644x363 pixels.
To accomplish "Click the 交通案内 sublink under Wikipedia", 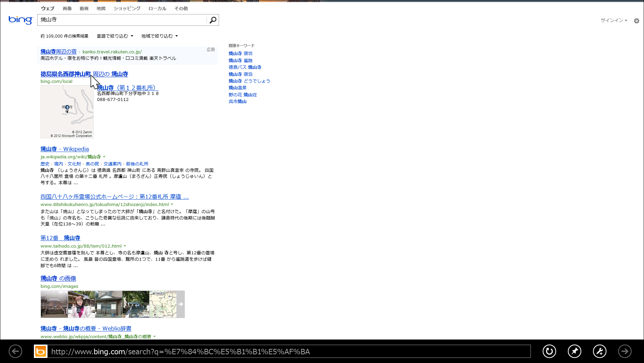I will pyautogui.click(x=112, y=164).
